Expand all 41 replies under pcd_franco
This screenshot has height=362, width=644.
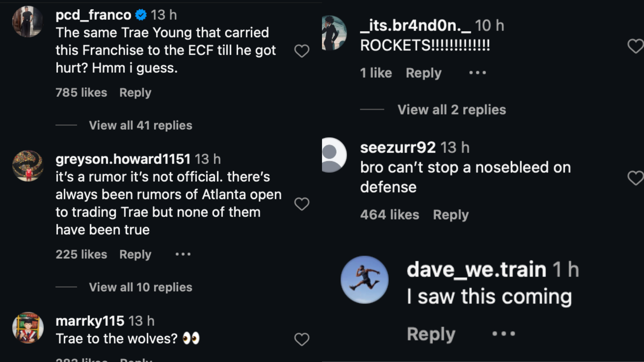pyautogui.click(x=141, y=125)
